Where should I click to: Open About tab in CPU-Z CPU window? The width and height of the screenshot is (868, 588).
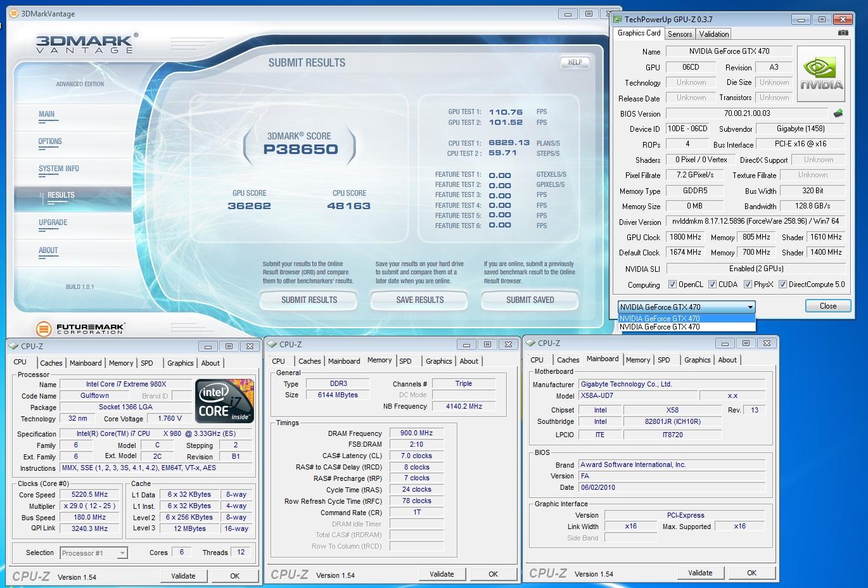[210, 363]
